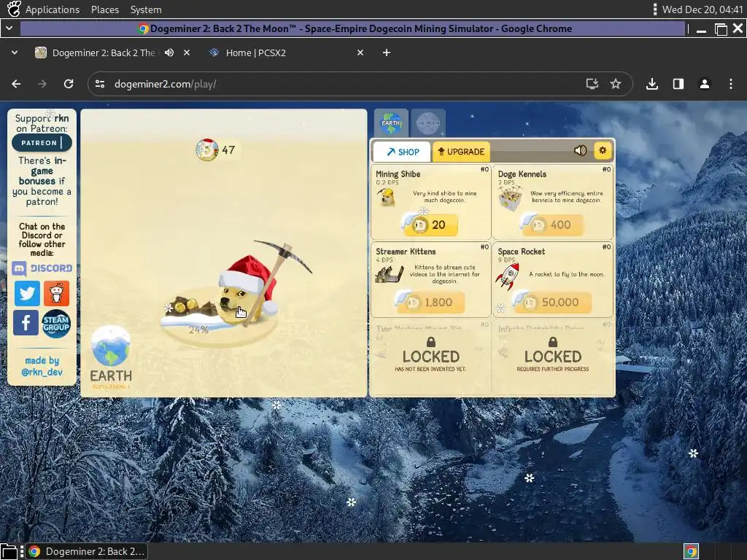
Task: Close the Home | PCSX2 tab
Action: click(x=360, y=52)
